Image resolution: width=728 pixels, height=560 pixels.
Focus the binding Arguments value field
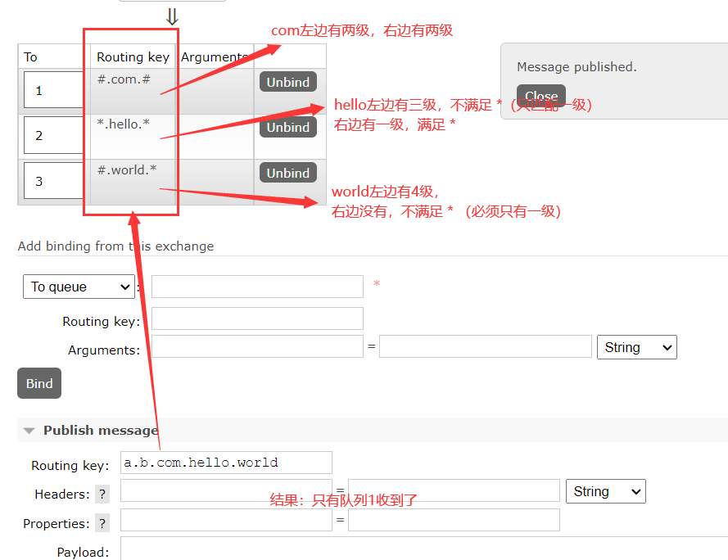[485, 346]
